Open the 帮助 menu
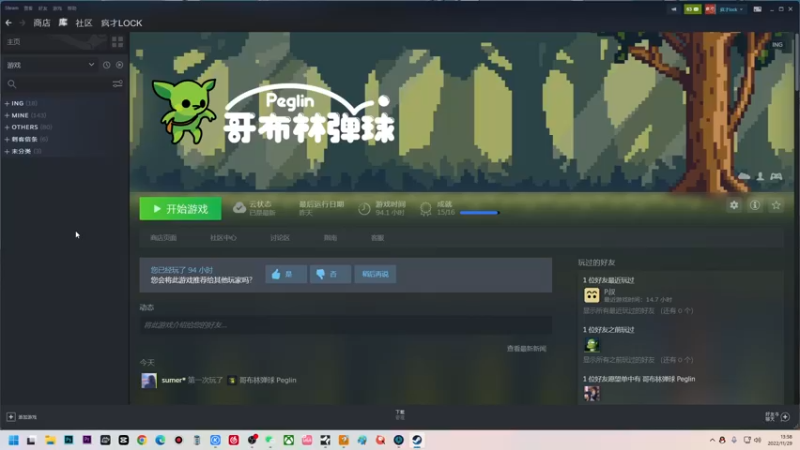This screenshot has width=800, height=450. point(72,8)
